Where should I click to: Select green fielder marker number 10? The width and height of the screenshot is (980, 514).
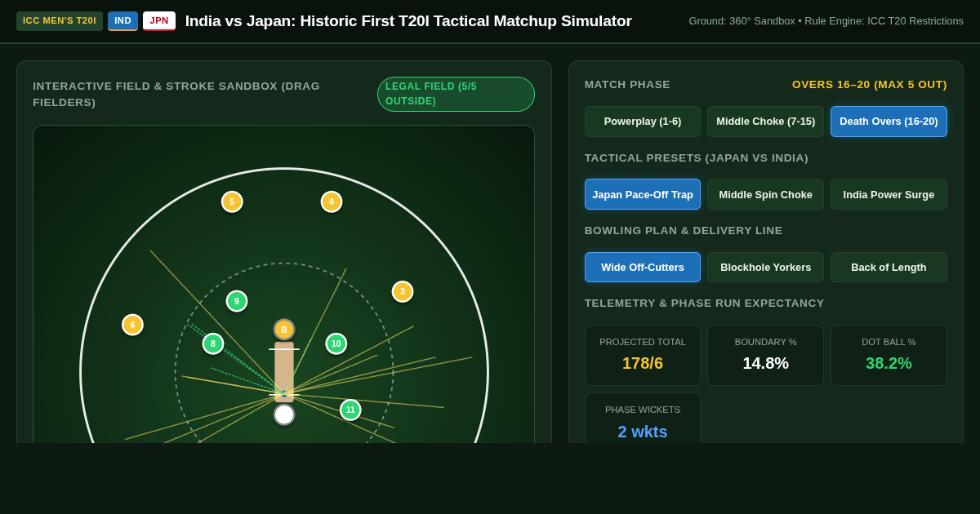tap(336, 343)
